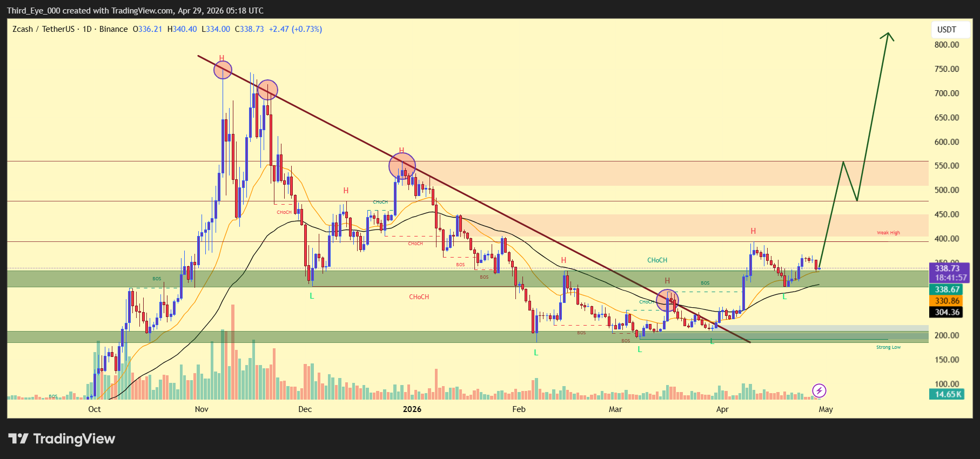The width and height of the screenshot is (980, 459).
Task: Click the Nov label on time axis
Action: (x=202, y=409)
